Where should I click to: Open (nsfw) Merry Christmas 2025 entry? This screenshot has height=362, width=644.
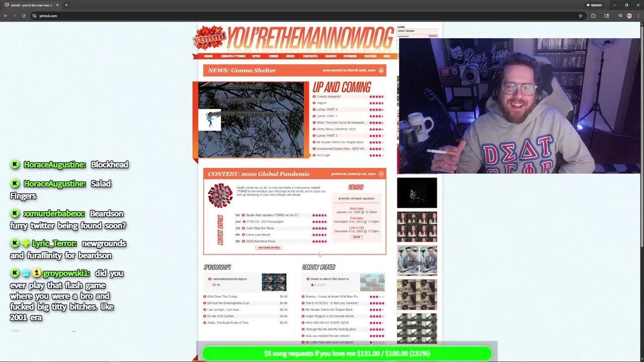[x=336, y=129]
